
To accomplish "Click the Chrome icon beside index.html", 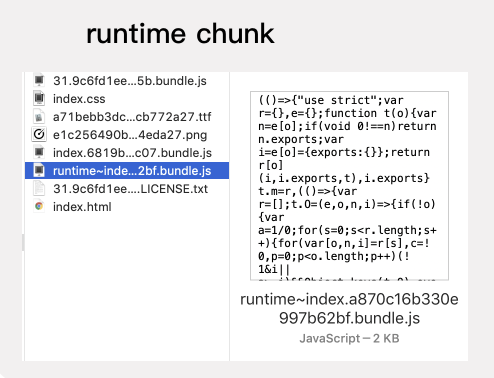I will tap(39, 206).
